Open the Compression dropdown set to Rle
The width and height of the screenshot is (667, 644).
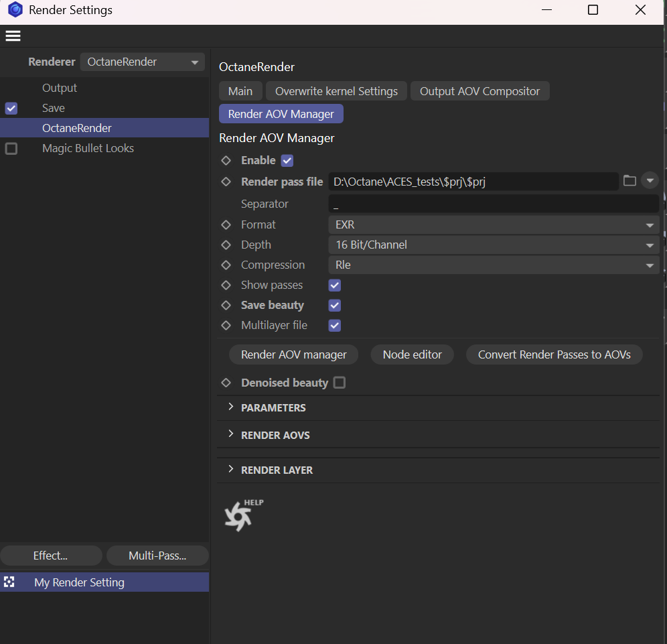(494, 265)
